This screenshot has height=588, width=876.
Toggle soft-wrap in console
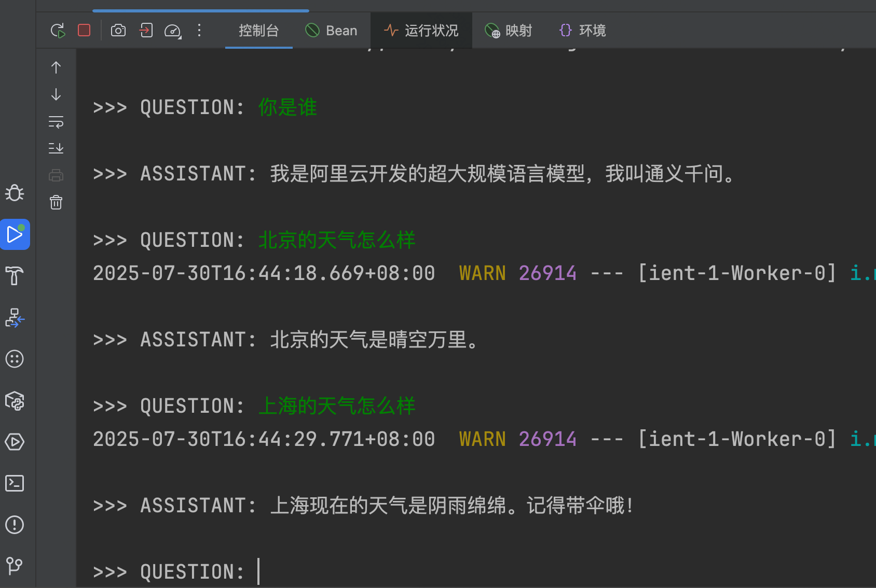pos(56,121)
